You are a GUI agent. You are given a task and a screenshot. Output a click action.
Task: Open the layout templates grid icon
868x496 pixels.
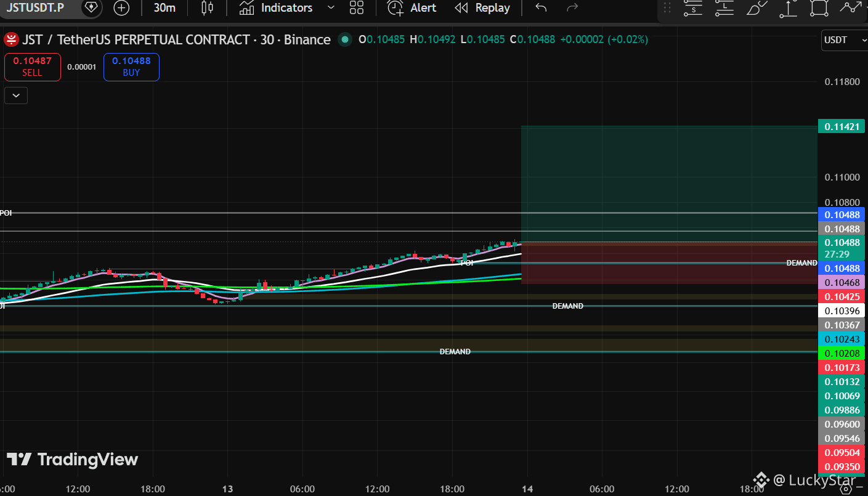click(x=356, y=8)
